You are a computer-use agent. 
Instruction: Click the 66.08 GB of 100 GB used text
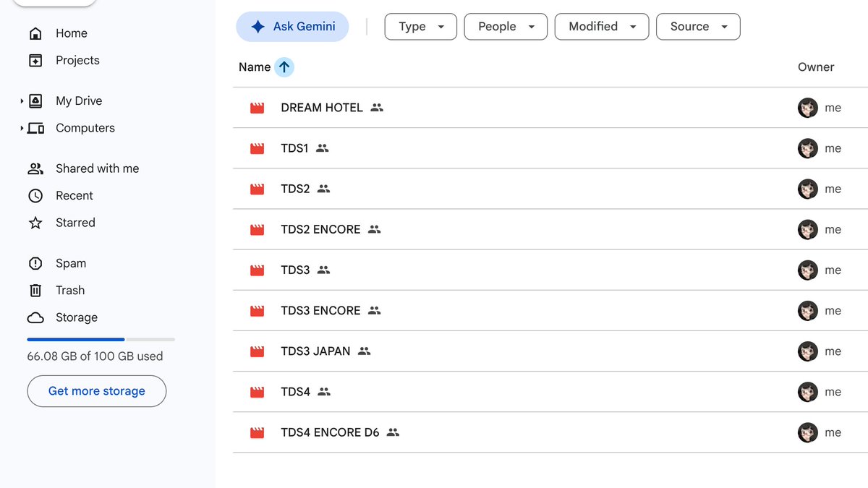[95, 356]
